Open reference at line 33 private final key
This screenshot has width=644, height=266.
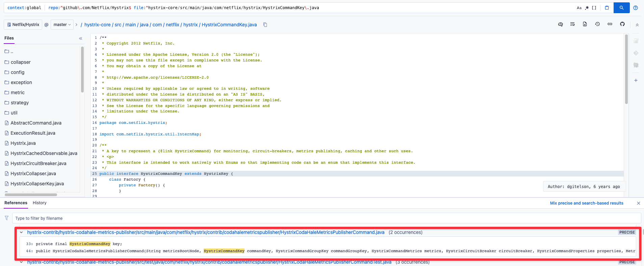[x=328, y=244]
